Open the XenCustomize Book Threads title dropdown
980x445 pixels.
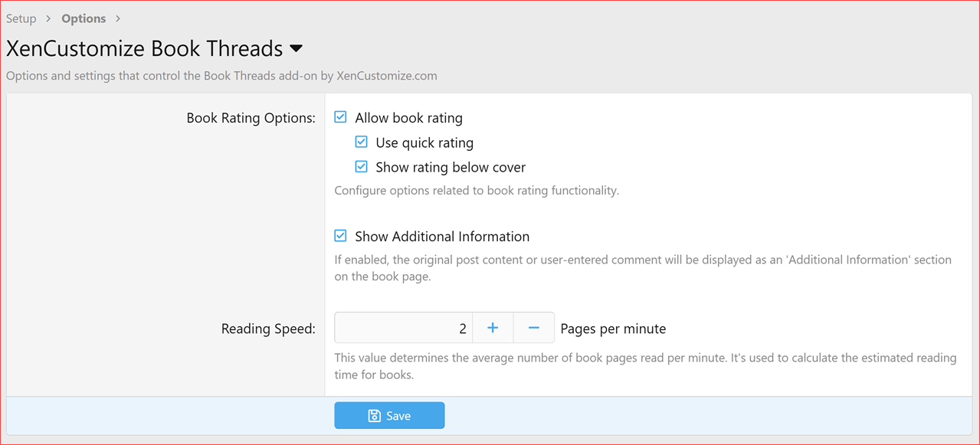pyautogui.click(x=297, y=48)
